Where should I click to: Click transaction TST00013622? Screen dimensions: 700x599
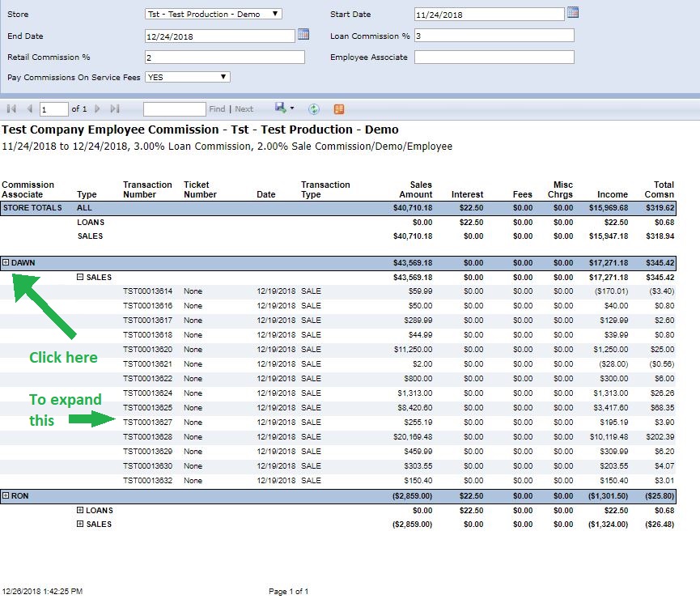(x=148, y=379)
